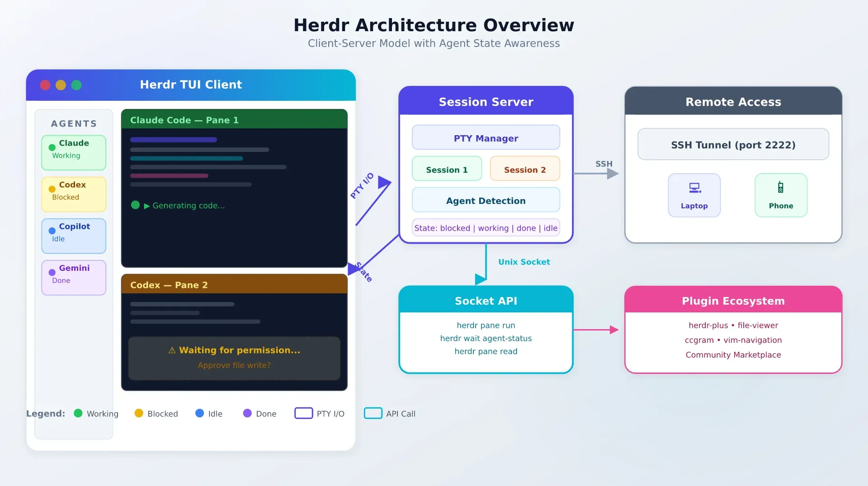
Task: Click the PTY I/O legend box
Action: click(304, 413)
